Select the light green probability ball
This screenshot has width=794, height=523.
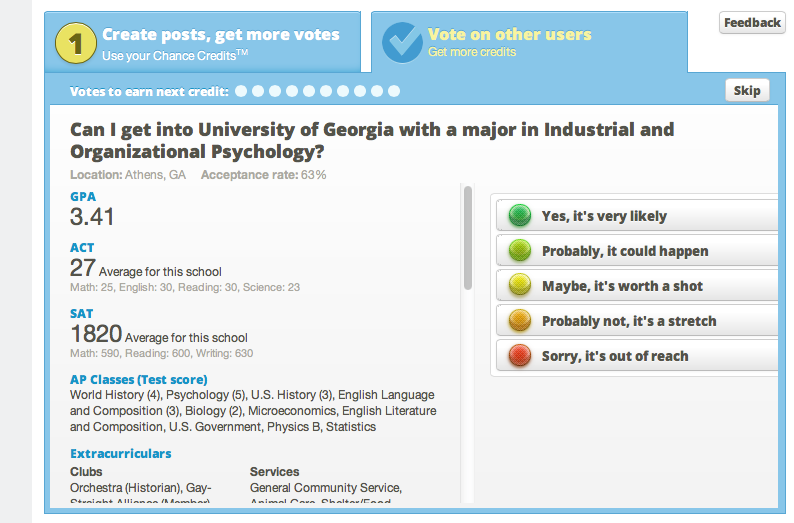[520, 250]
